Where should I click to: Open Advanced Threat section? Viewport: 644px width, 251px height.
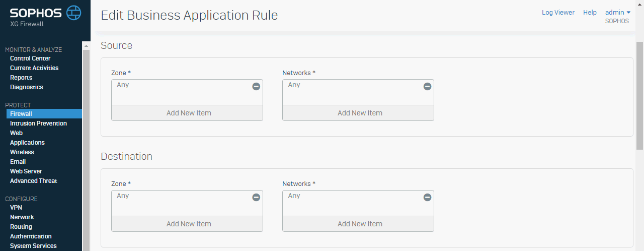click(x=34, y=181)
